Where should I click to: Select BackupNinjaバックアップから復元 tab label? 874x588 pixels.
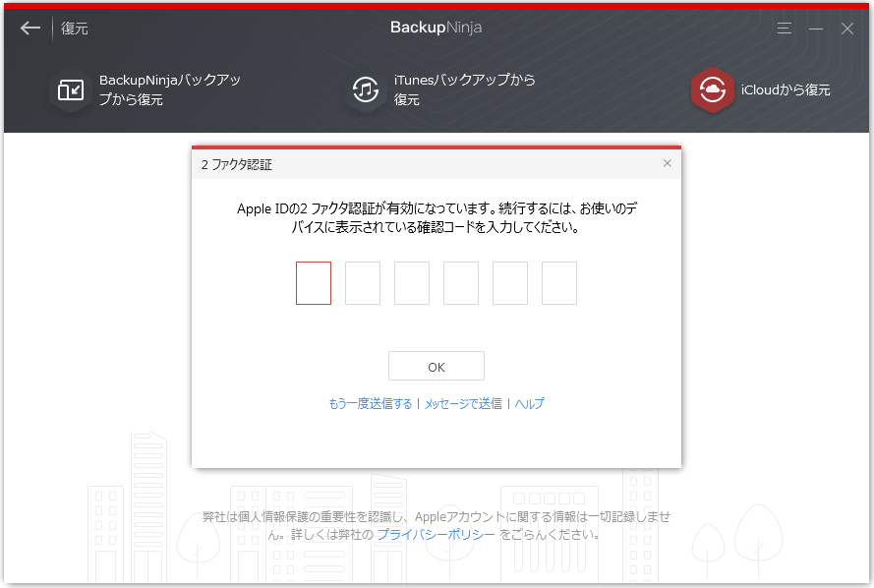(170, 89)
